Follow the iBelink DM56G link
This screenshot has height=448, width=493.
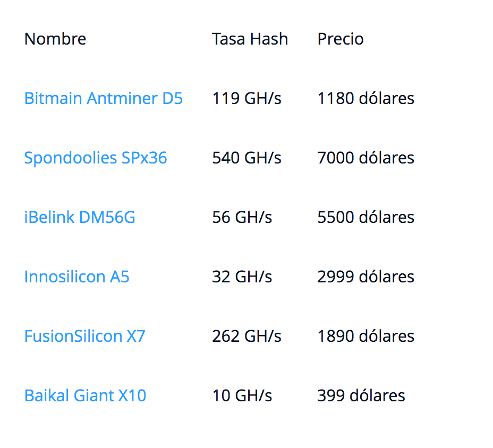80,217
